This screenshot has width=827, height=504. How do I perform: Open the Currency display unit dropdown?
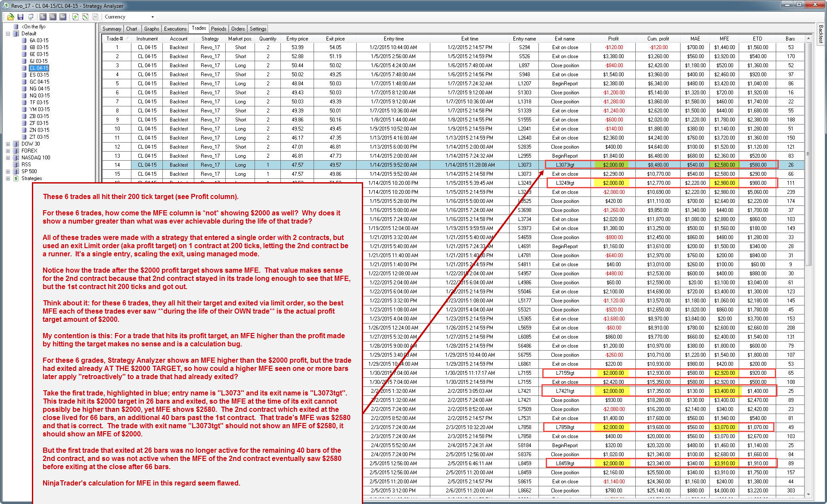tap(152, 17)
